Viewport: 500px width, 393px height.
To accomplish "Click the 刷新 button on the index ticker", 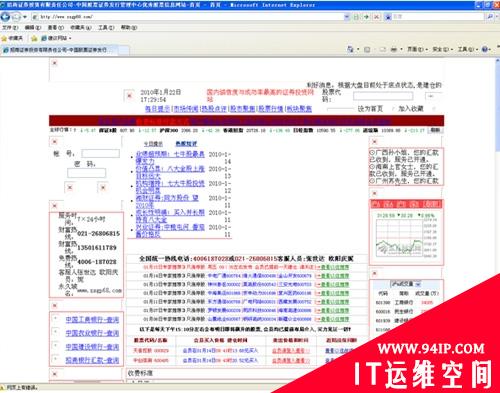I will coord(435,130).
